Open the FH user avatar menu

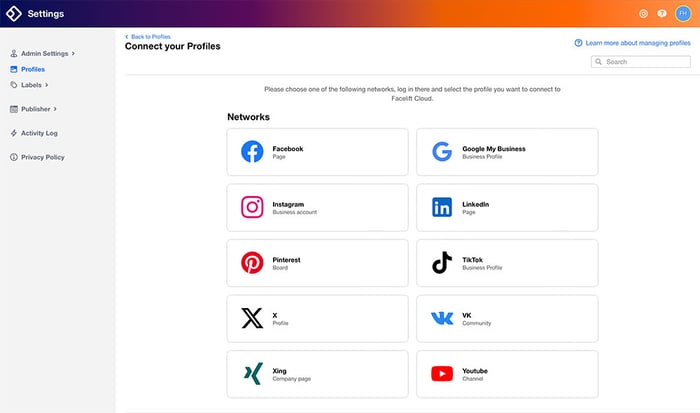(x=683, y=13)
